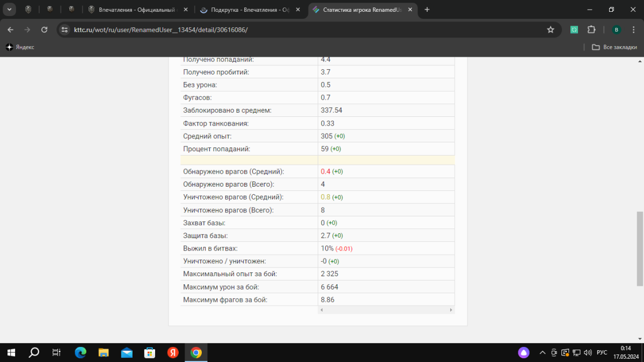644x362 pixels.
Task: Click the page scrollbar down arrow
Action: point(640,338)
